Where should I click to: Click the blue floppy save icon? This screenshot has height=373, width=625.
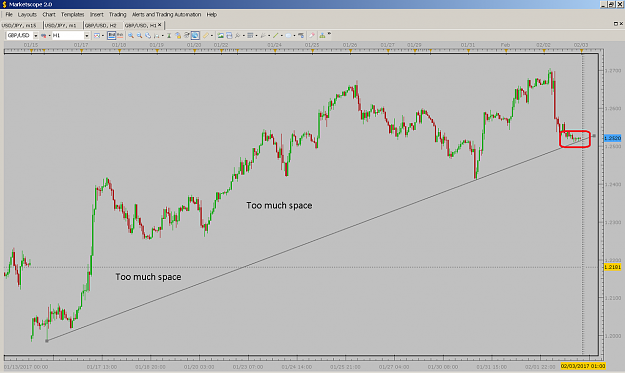[229, 35]
